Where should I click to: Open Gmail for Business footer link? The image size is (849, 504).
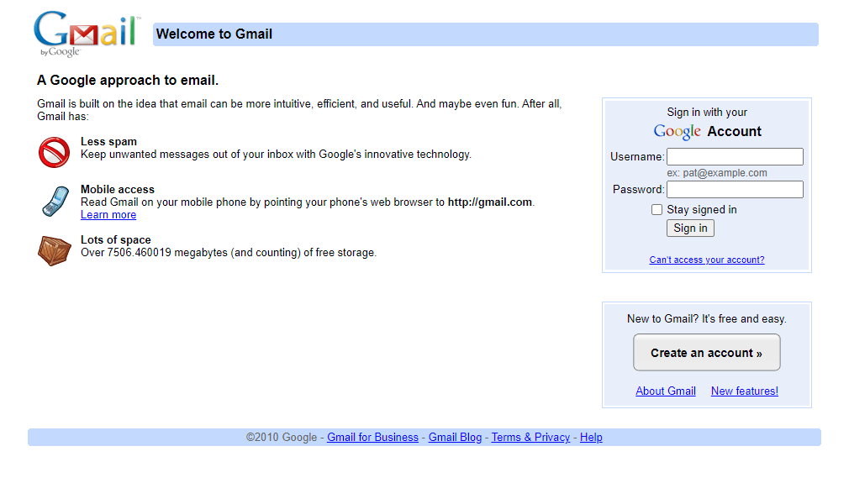coord(372,438)
